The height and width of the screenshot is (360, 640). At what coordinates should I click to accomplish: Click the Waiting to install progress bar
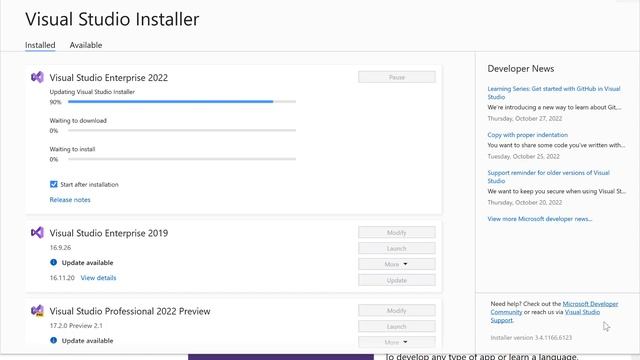(182, 159)
